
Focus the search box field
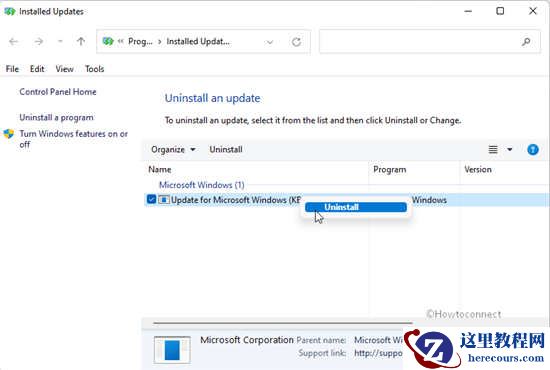pyautogui.click(x=430, y=42)
